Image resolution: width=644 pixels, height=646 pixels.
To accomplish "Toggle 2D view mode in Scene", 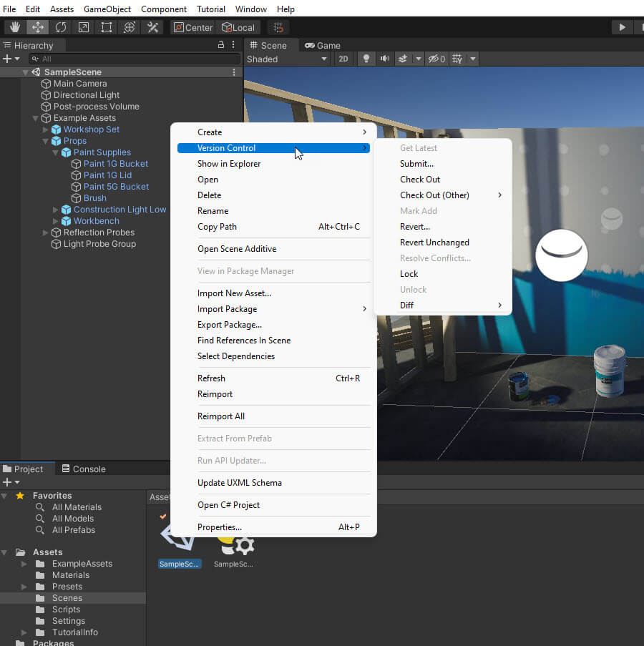I will tap(343, 59).
